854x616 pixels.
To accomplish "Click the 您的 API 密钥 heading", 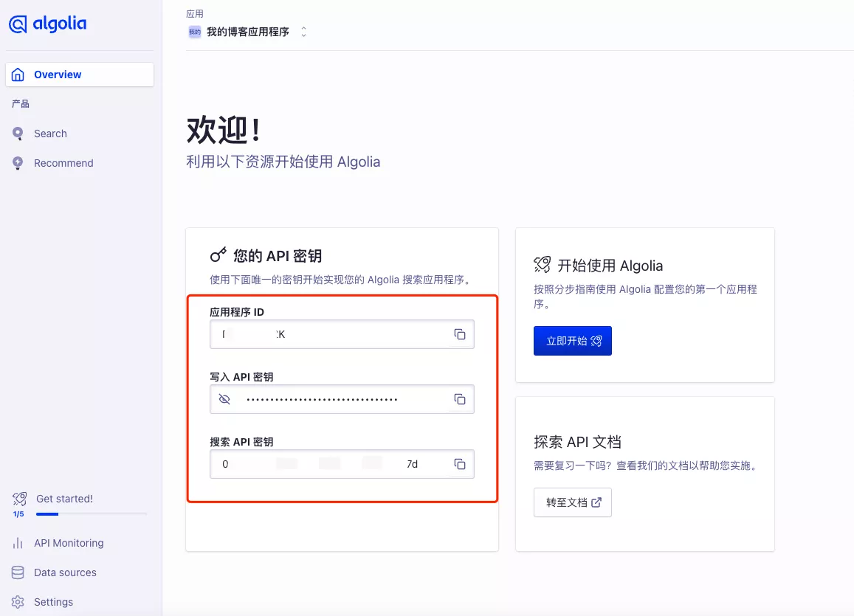I will click(x=278, y=256).
